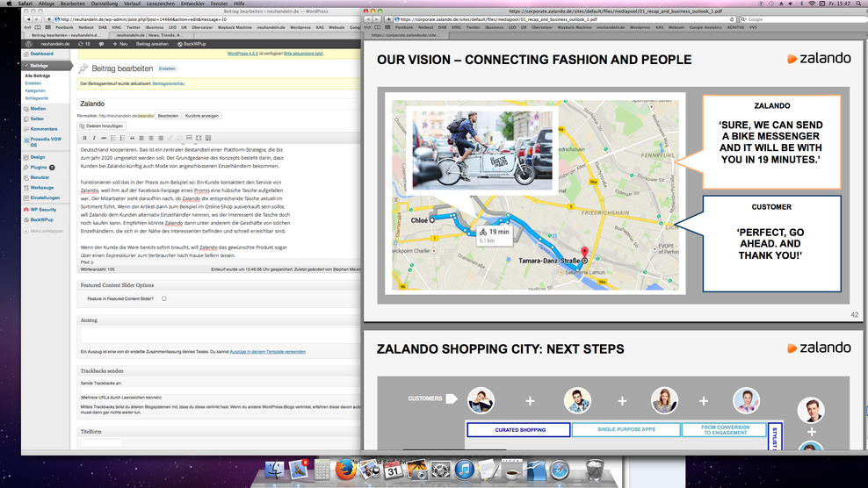Screen dimensions: 868x488
Task: Open iCal calendar from the Dock
Action: coord(393,470)
